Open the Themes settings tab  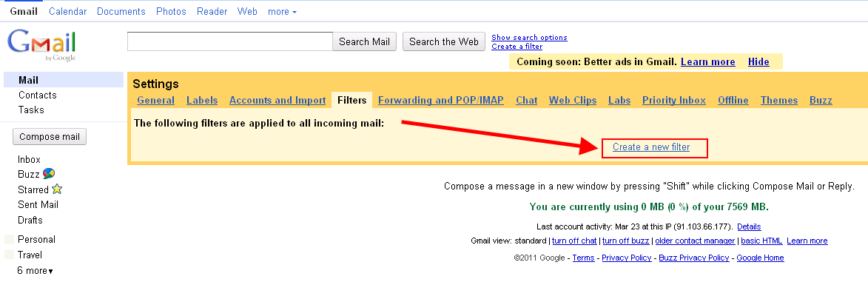[779, 100]
